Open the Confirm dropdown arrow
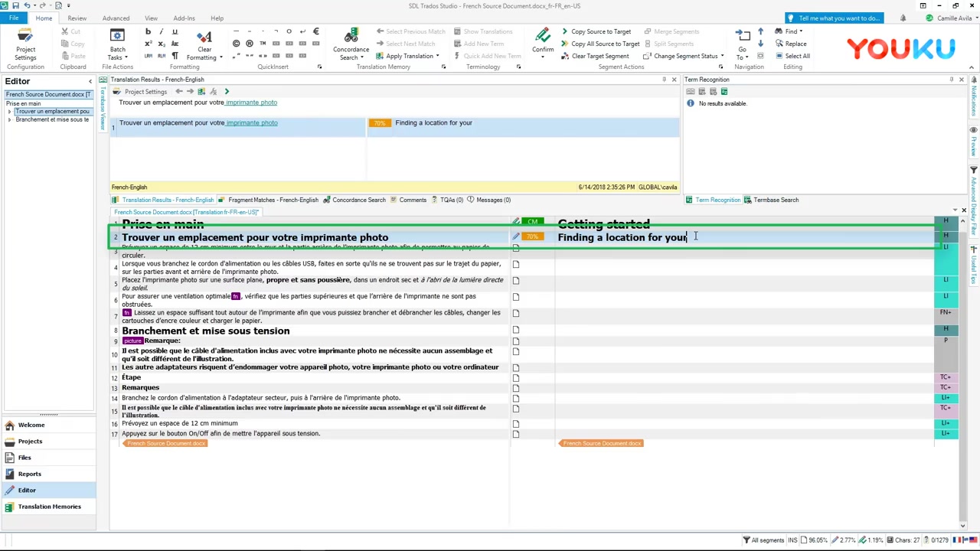Image resolution: width=980 pixels, height=551 pixels. click(x=542, y=57)
